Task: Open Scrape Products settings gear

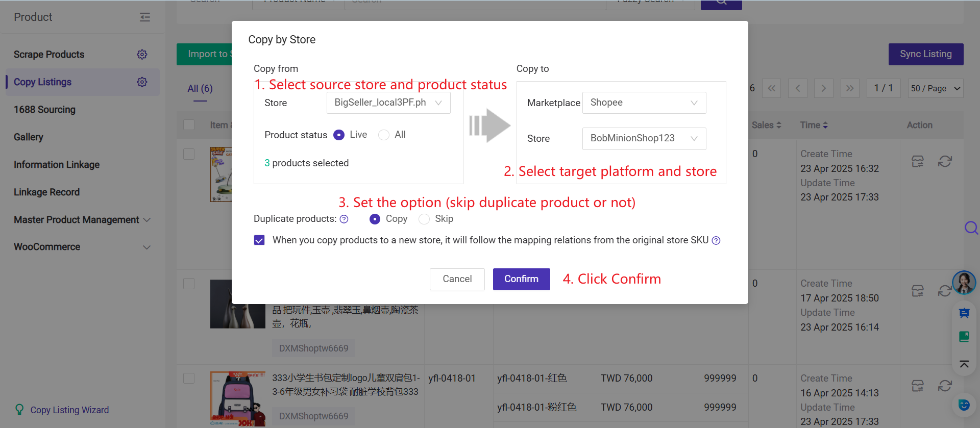Action: 142,55
